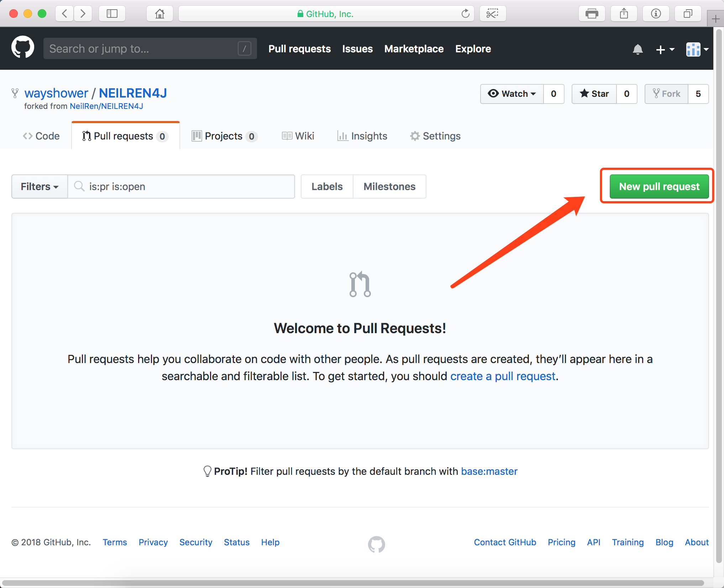724x588 pixels.
Task: Go forward with the Safari forward arrow
Action: point(83,14)
